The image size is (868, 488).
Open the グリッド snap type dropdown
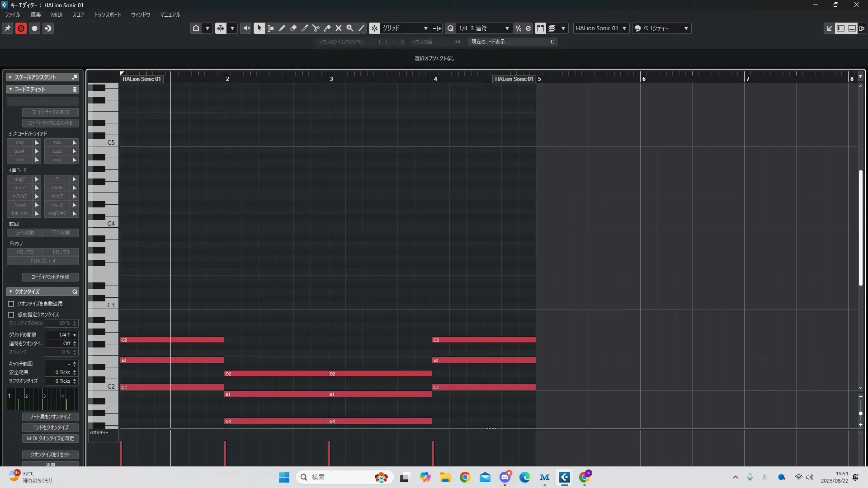tap(405, 28)
